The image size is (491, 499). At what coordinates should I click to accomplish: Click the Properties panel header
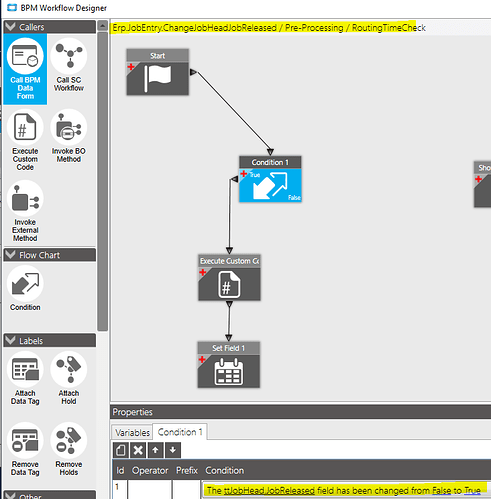pyautogui.click(x=300, y=412)
